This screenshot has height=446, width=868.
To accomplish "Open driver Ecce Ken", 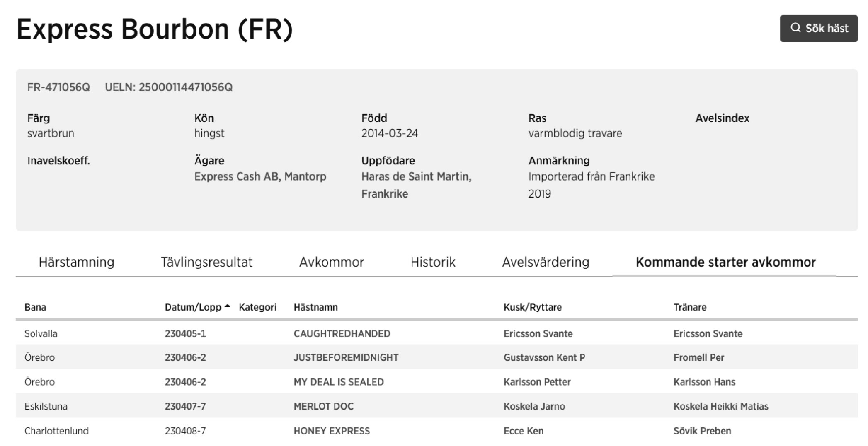I will [x=524, y=430].
